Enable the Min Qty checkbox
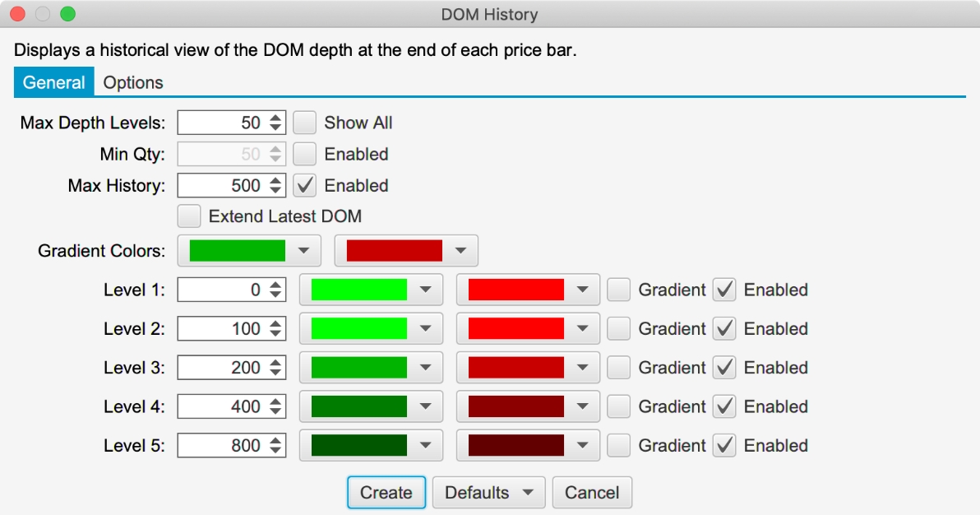This screenshot has height=515, width=980. pos(305,154)
